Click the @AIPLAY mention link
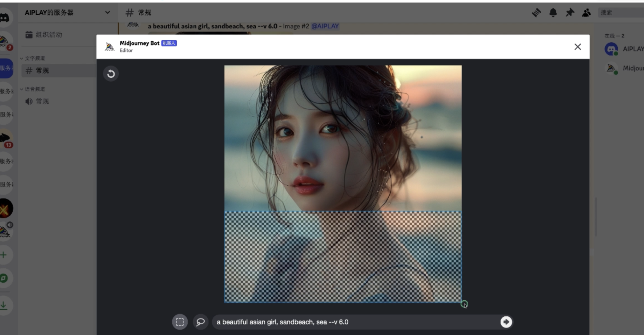The width and height of the screenshot is (644, 335). coord(325,26)
